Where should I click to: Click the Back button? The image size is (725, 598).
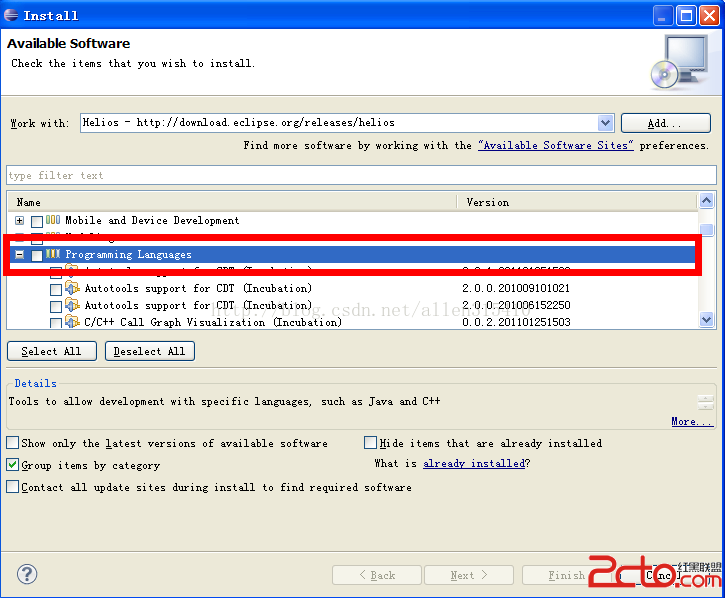[377, 575]
